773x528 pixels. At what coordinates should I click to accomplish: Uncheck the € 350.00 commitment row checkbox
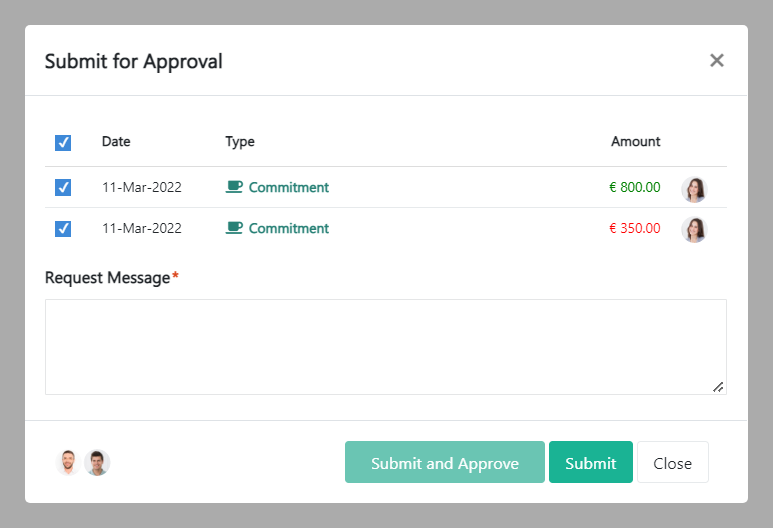click(x=63, y=228)
